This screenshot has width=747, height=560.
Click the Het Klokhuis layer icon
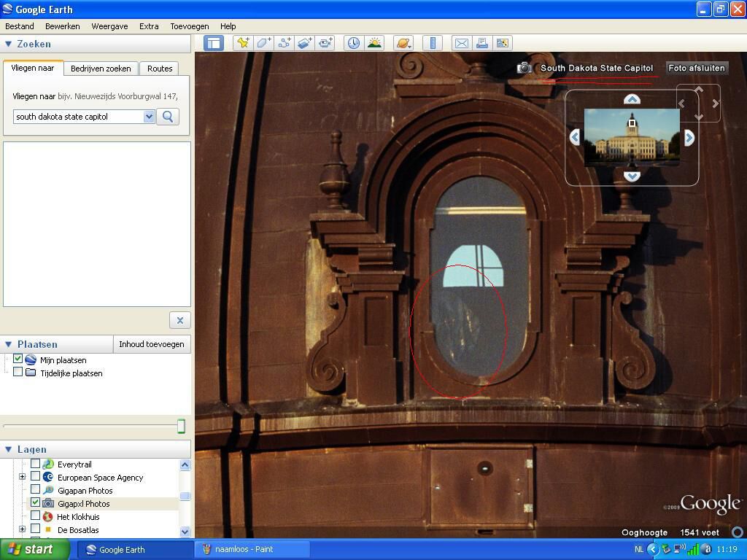point(47,517)
